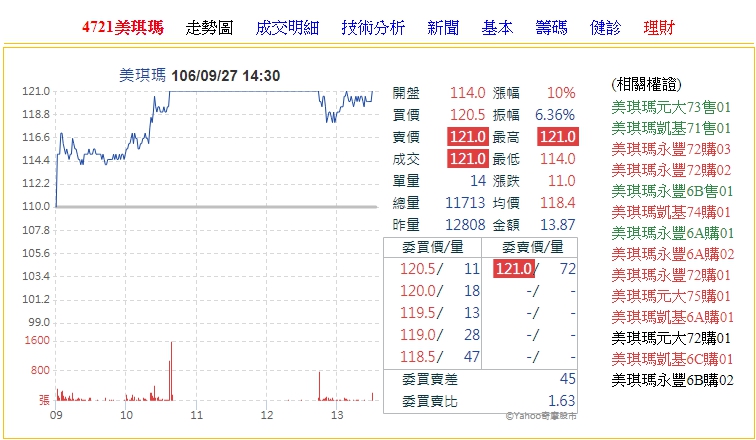Open warrant 美琪瑪凱基6A購01
The image size is (756, 440).
pyautogui.click(x=673, y=317)
